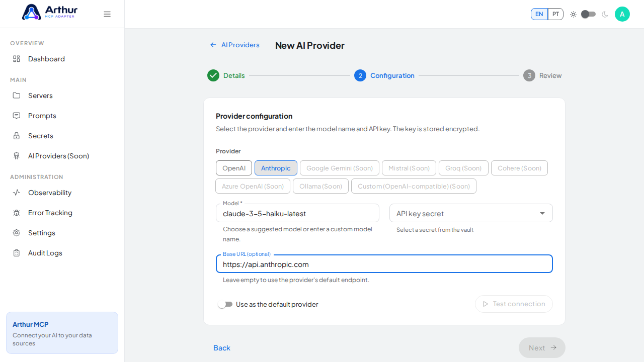Click the Secrets lock icon
Image resolution: width=644 pixels, height=362 pixels.
click(x=17, y=136)
